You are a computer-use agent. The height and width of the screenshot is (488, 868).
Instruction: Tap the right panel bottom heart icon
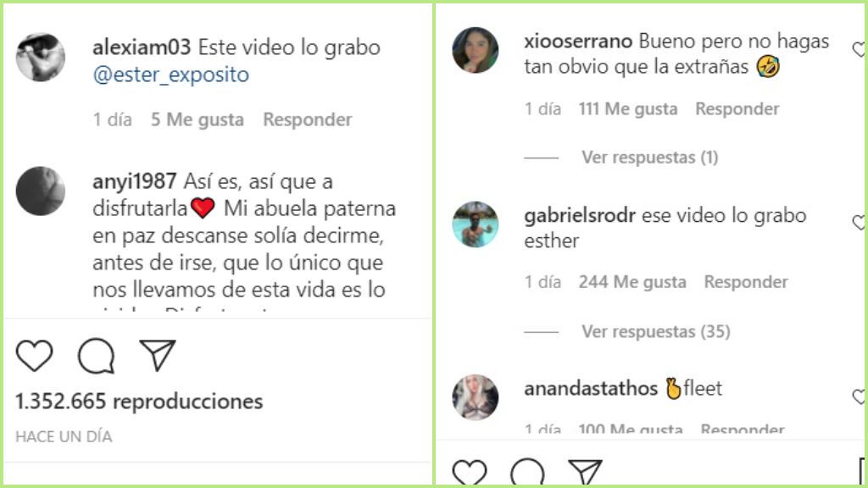coord(470,472)
